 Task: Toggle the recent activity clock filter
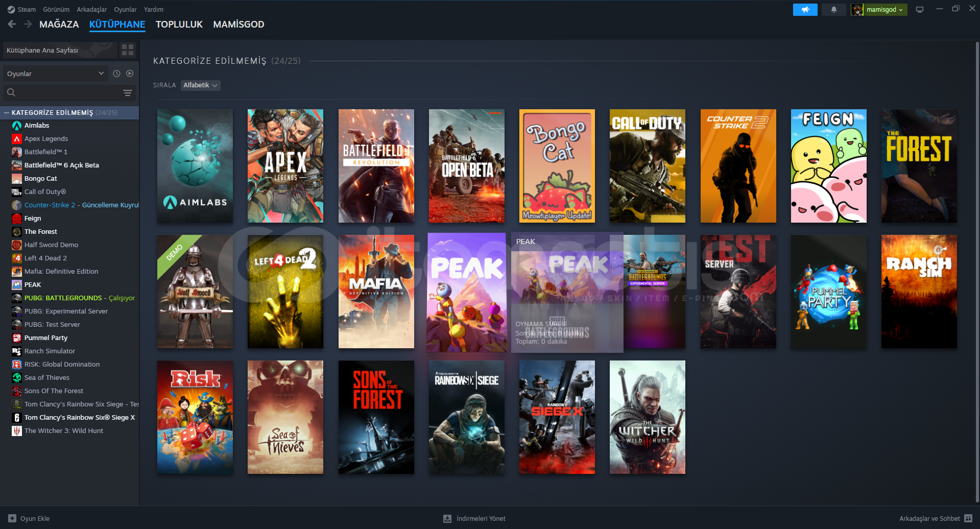(x=116, y=74)
